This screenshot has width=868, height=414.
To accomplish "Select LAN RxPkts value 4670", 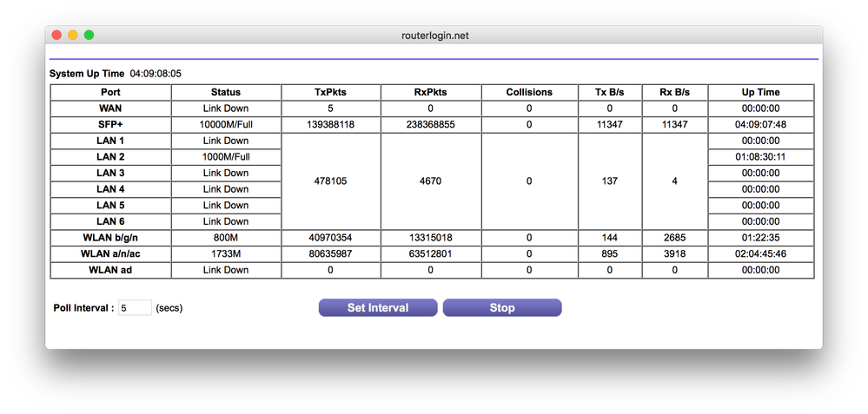I will click(x=431, y=181).
